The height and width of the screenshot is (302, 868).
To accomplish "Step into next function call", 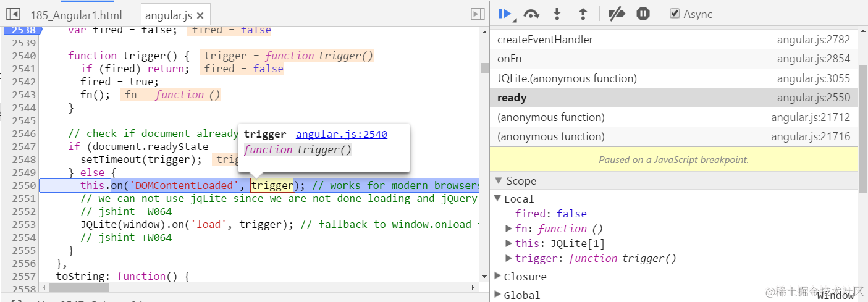I will [557, 14].
